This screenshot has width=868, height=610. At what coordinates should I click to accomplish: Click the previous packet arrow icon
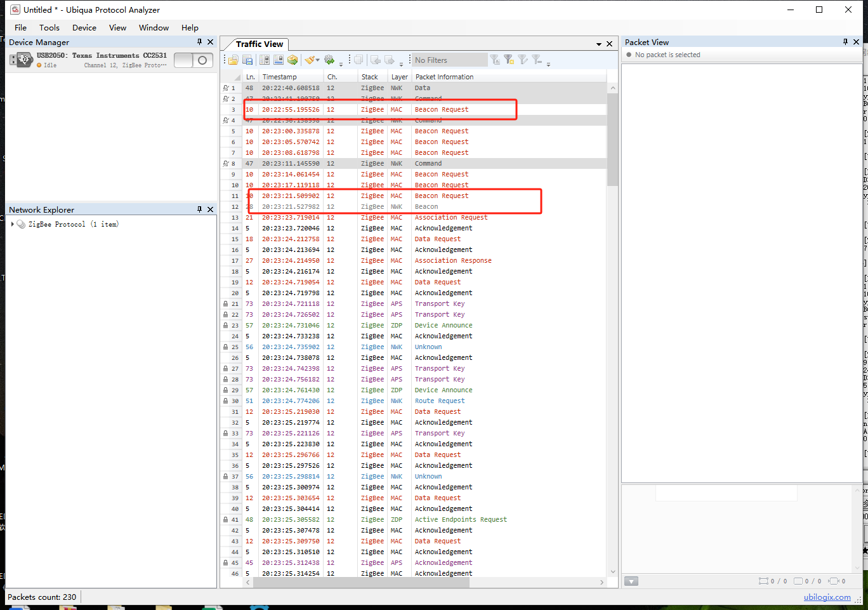376,60
